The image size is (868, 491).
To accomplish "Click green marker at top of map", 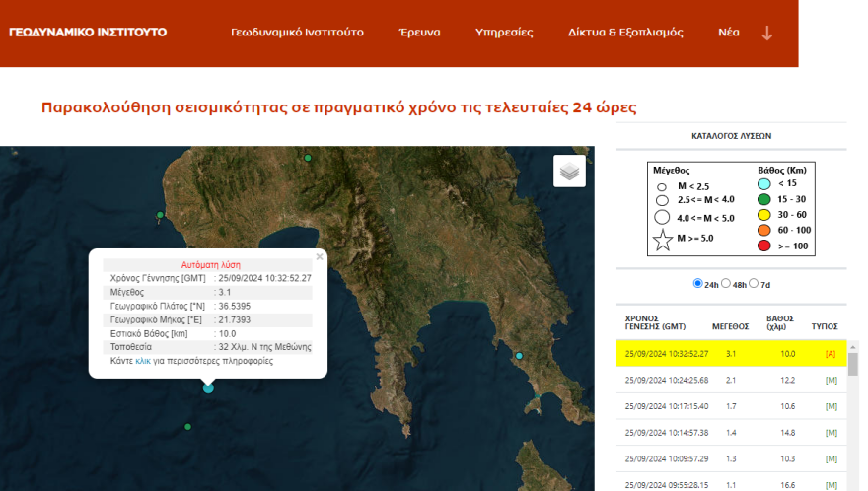I will click(308, 158).
